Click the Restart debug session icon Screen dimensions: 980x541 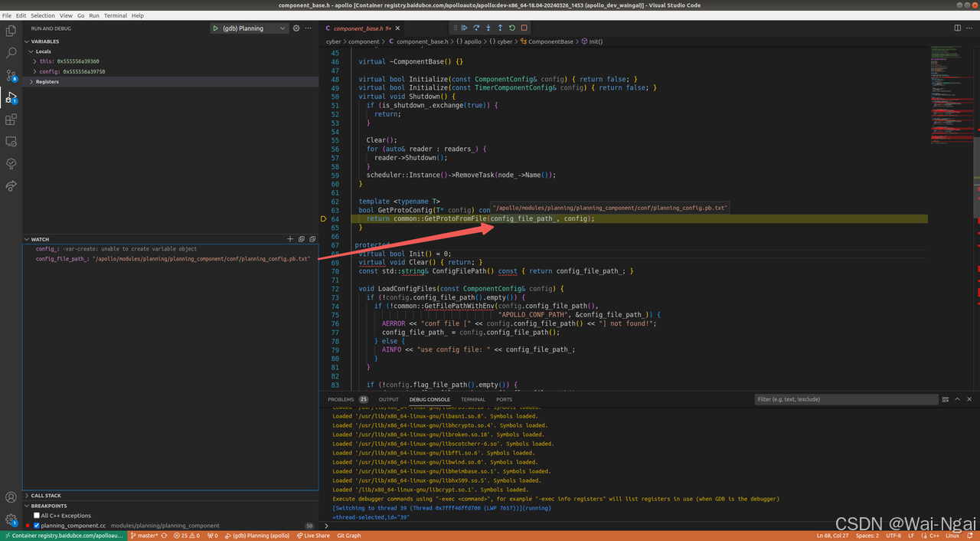pos(511,27)
